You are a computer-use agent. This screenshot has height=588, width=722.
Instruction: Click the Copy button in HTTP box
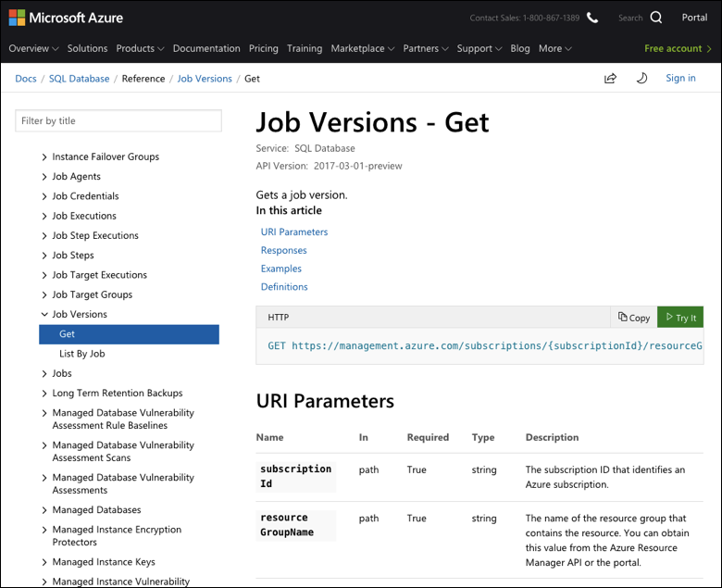(x=633, y=318)
